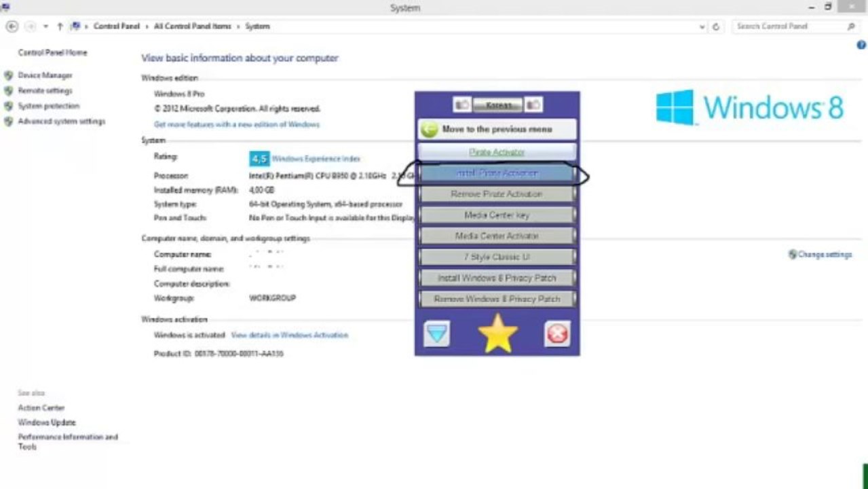Click the Windows 8 Pro edition text
Image resolution: width=868 pixels, height=489 pixels.
(x=179, y=94)
